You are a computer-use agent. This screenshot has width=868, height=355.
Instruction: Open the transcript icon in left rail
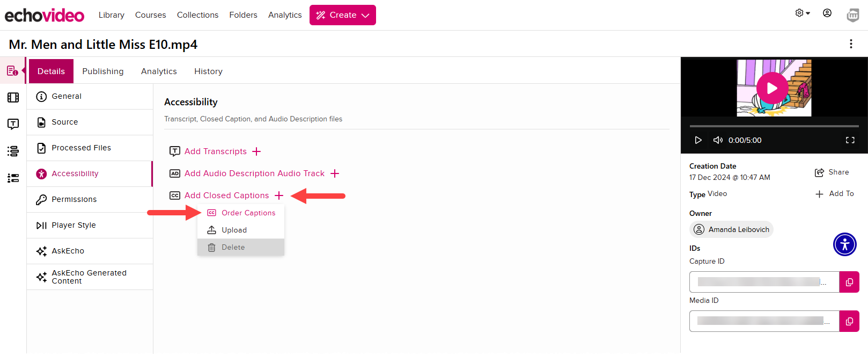(13, 124)
